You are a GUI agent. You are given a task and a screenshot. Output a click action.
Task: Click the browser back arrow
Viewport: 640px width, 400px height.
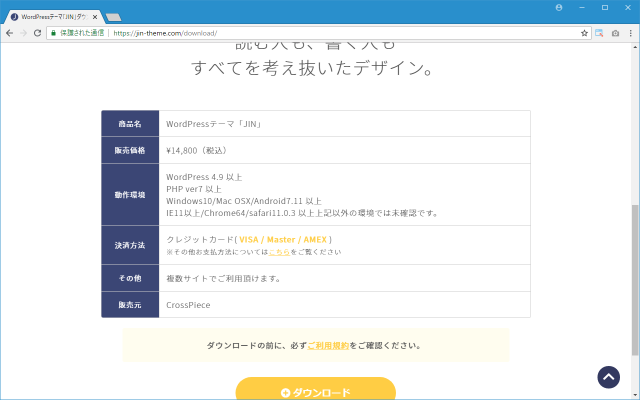pos(9,33)
